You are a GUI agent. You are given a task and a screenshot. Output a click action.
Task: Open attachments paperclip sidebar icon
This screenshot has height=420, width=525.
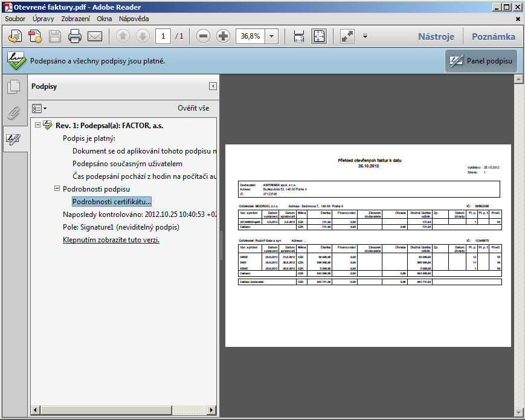click(x=14, y=113)
